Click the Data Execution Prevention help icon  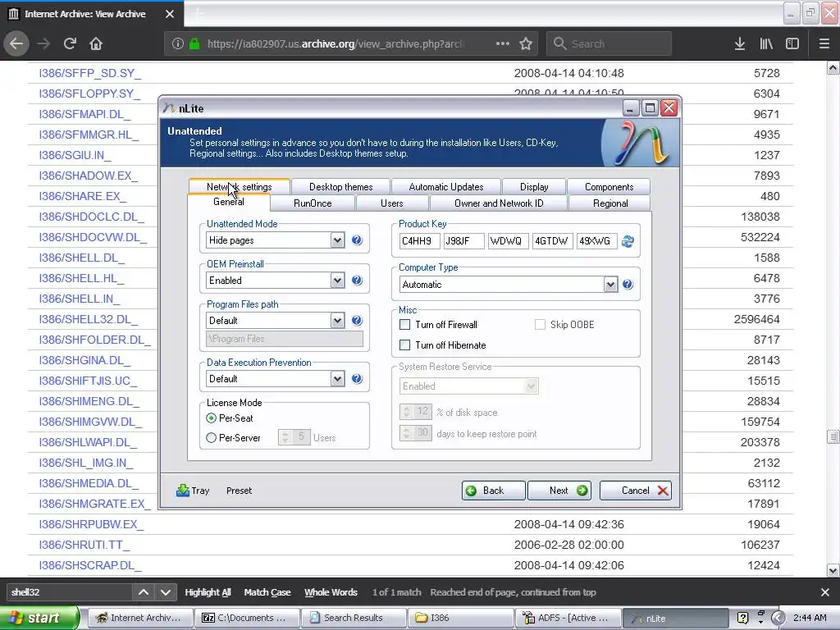coord(357,379)
